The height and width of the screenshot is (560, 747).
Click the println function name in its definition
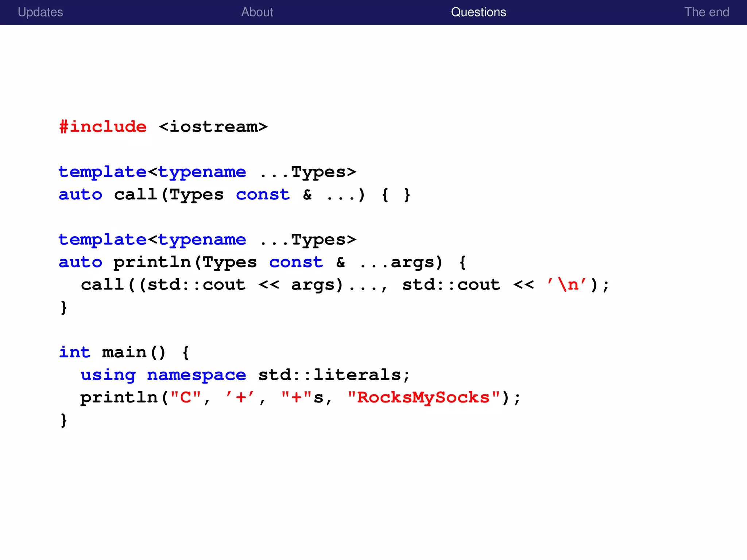coord(152,262)
